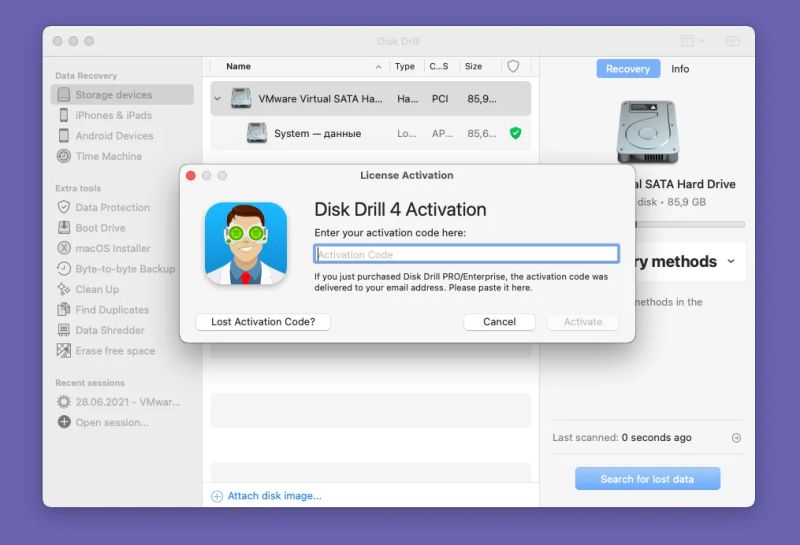
Task: Click the System — данные volume icon
Action: coord(257,133)
